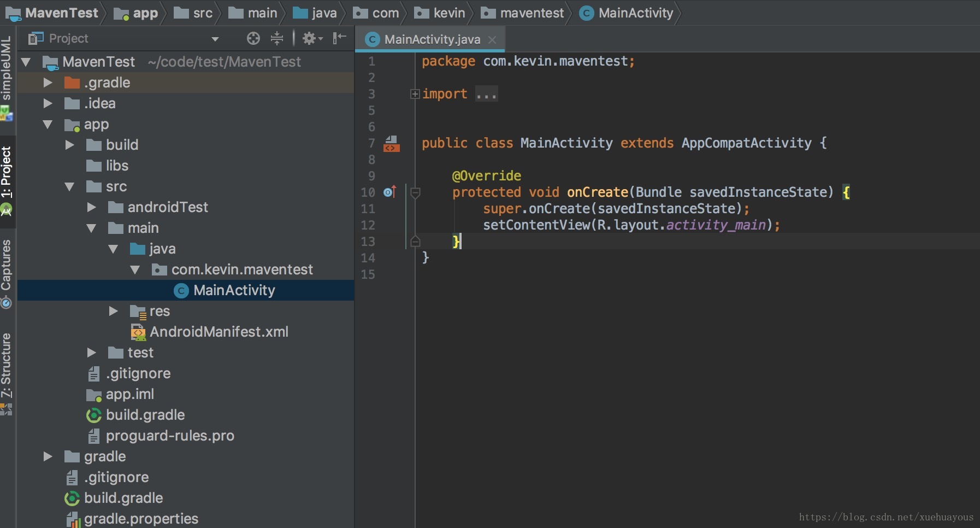Click the res folder icon

138,312
